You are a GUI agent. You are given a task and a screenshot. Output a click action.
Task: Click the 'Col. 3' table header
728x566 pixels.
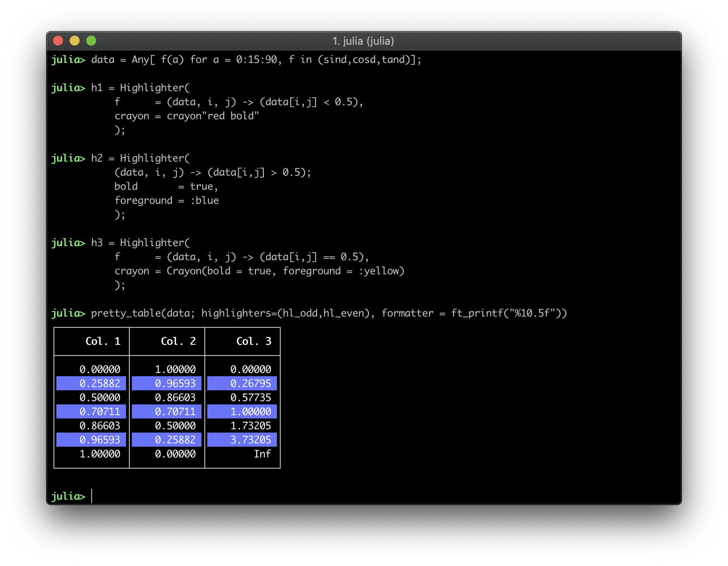[x=254, y=341]
